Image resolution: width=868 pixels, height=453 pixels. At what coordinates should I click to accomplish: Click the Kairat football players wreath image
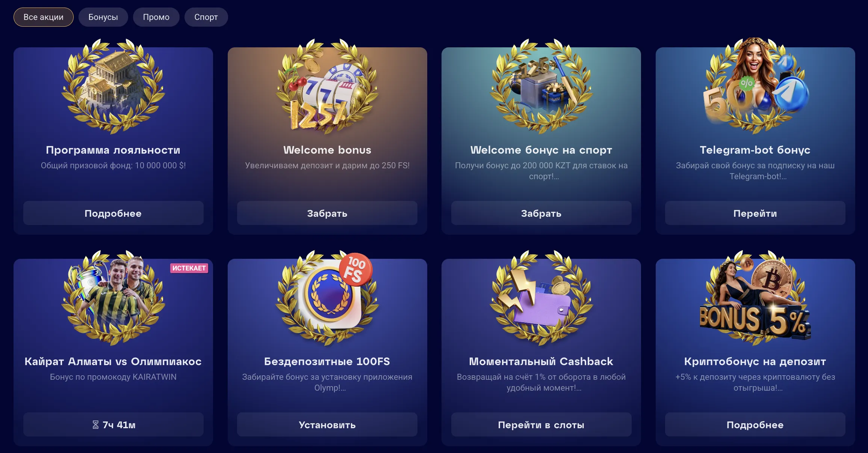pyautogui.click(x=113, y=298)
